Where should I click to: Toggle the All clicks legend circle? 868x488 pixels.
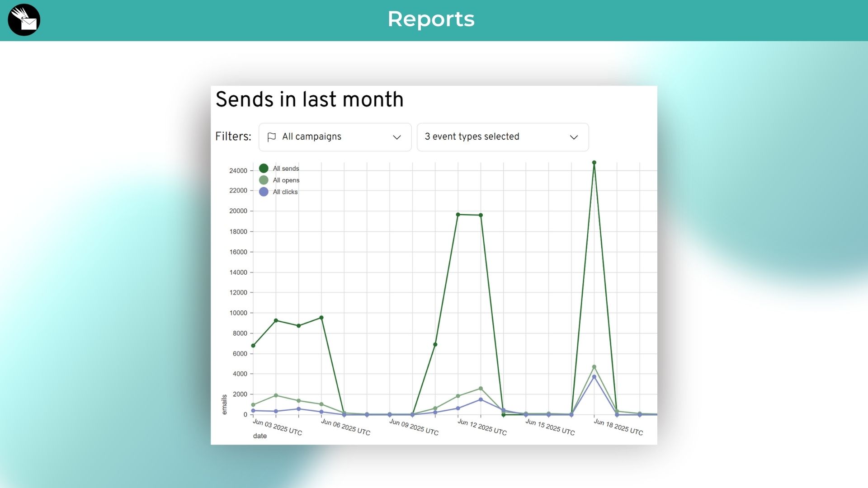tap(264, 192)
